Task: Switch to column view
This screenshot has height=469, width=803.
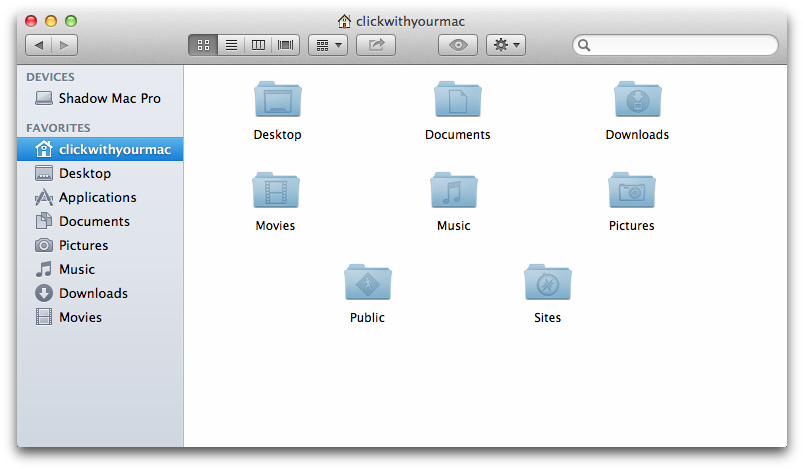Action: coord(259,45)
